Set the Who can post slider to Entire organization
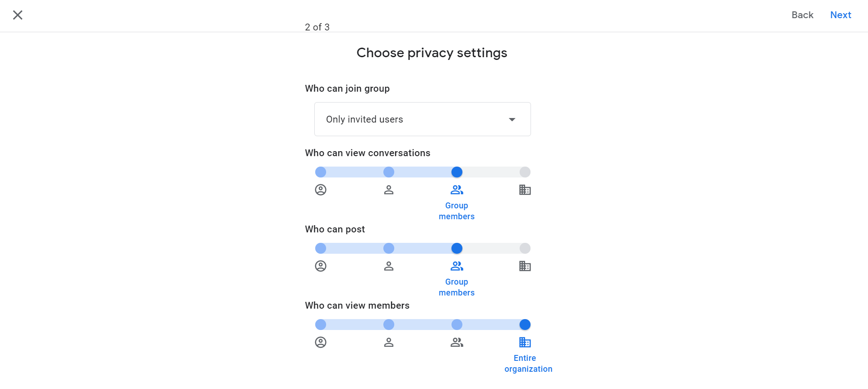This screenshot has width=868, height=389. (525, 248)
